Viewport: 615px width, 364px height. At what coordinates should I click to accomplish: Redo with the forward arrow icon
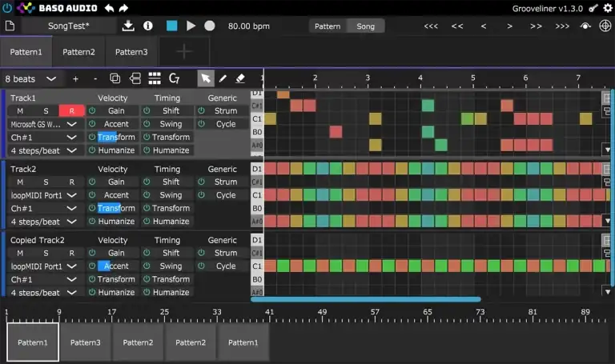click(123, 8)
